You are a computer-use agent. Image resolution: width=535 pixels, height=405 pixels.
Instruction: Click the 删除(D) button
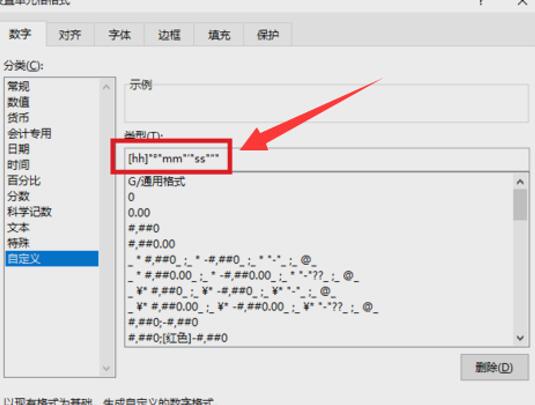[x=494, y=367]
